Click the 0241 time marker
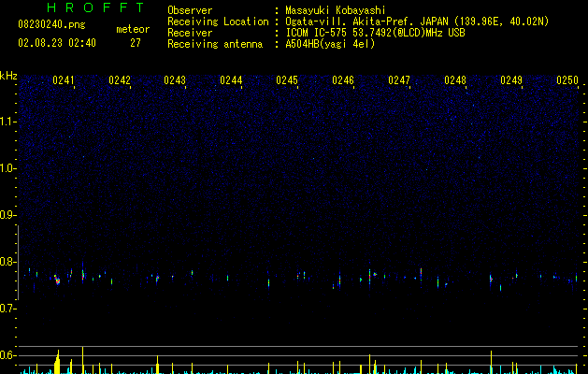This screenshot has height=374, width=588. [x=64, y=80]
